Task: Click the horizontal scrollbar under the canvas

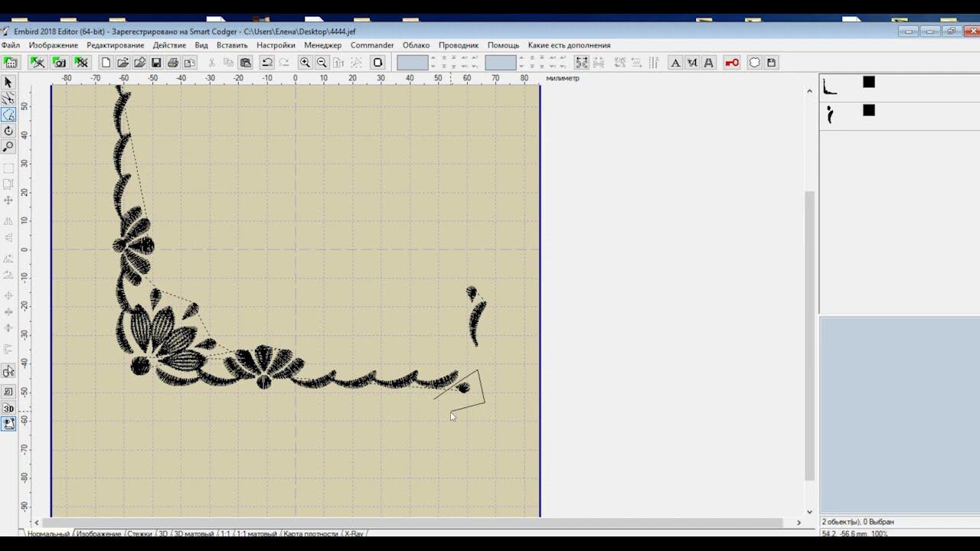Action: [x=413, y=523]
